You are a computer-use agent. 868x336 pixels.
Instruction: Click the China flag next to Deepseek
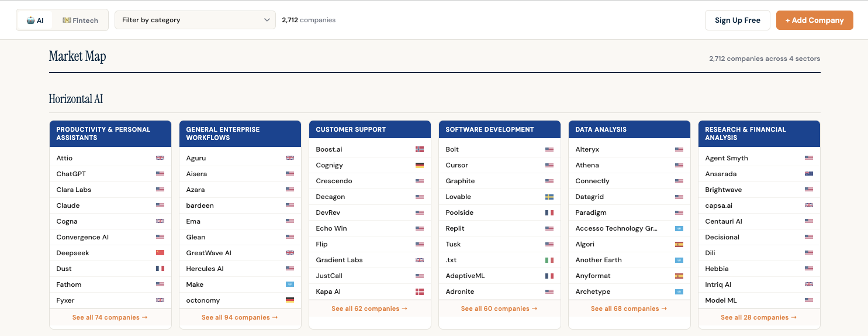point(160,253)
